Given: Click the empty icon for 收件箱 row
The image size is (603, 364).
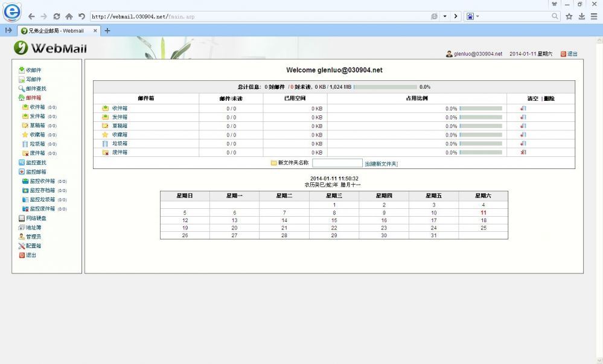Looking at the screenshot, I should 523,109.
